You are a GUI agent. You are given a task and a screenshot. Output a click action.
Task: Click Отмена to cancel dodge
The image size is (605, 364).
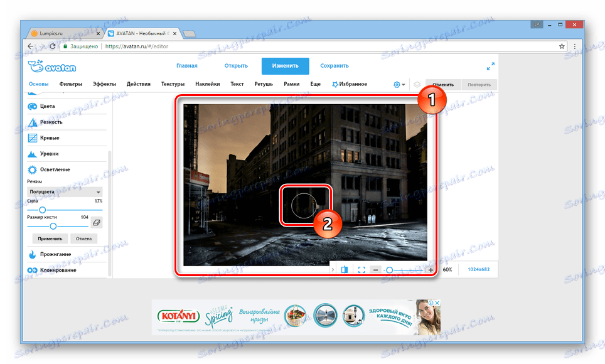coord(83,239)
